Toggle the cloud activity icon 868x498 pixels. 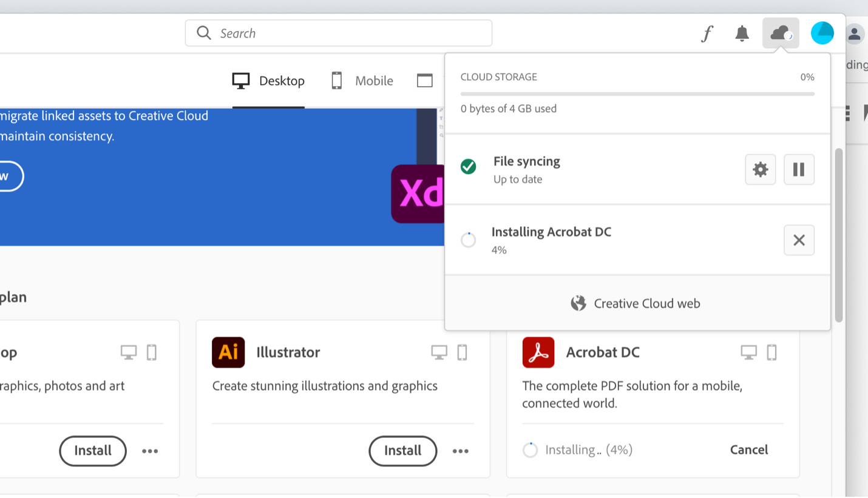781,33
